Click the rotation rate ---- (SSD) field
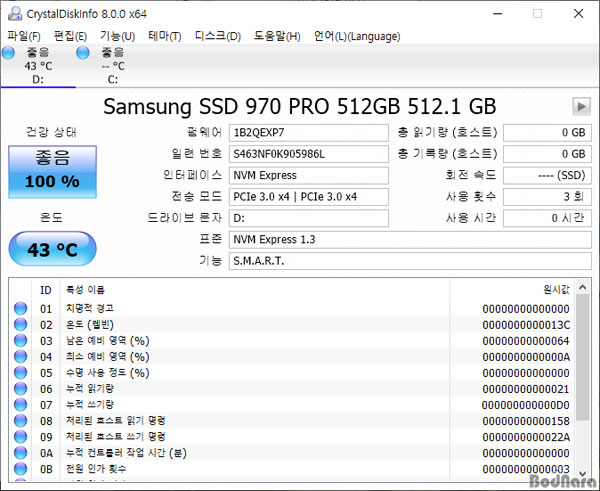The image size is (600, 491). [x=547, y=175]
